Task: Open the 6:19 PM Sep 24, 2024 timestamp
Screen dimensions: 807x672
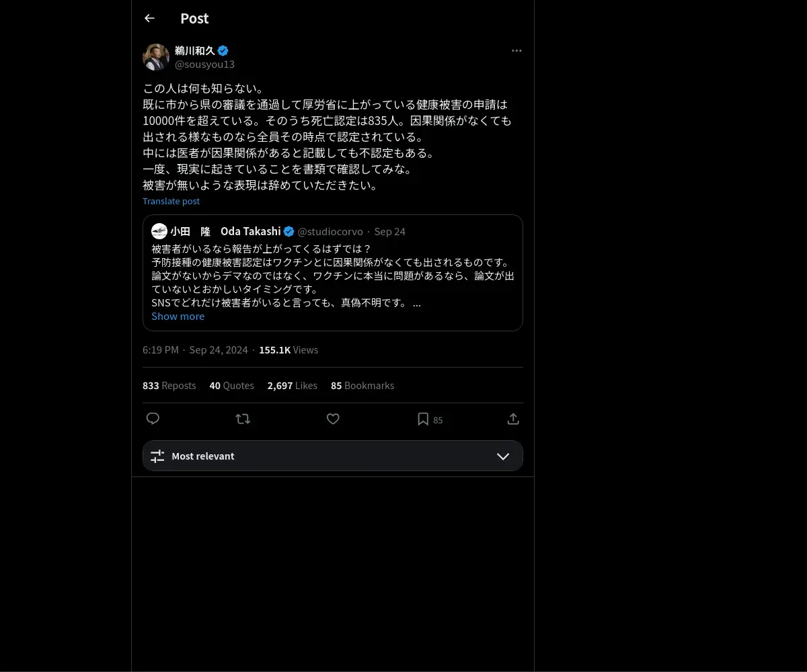Action: point(195,350)
